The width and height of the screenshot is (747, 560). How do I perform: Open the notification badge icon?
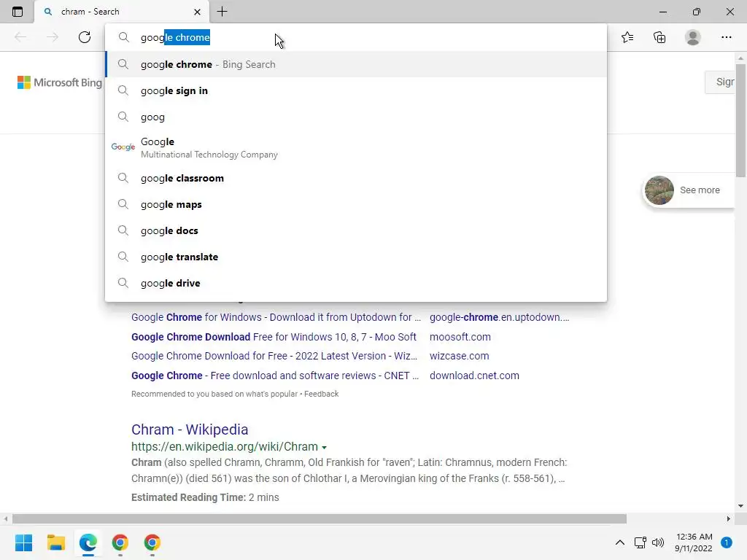coord(727,542)
